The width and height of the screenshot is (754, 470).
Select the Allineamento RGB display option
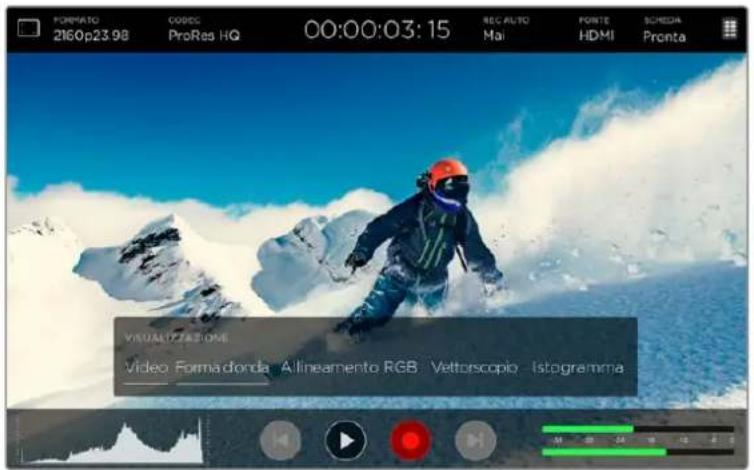click(349, 368)
